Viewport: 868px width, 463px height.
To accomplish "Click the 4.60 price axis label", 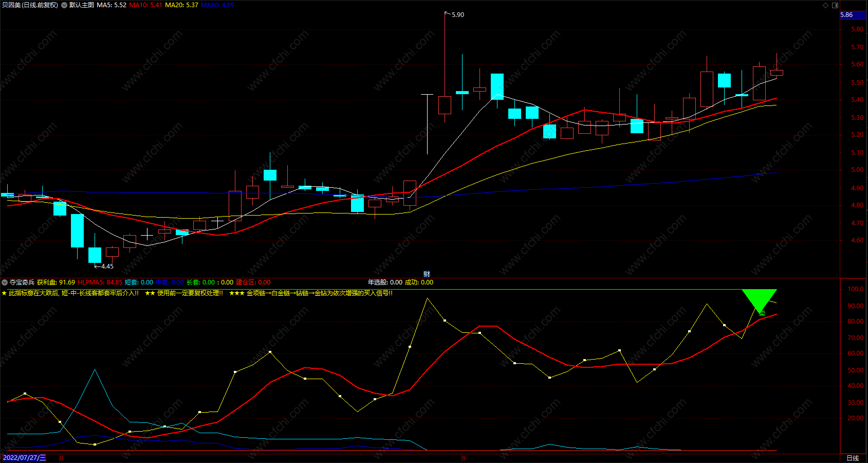I will (857, 240).
